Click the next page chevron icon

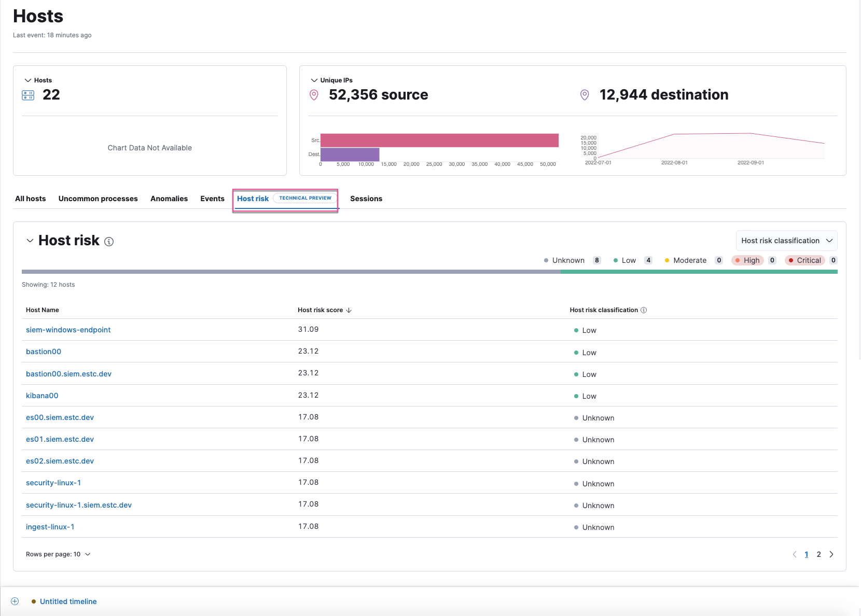tap(831, 554)
